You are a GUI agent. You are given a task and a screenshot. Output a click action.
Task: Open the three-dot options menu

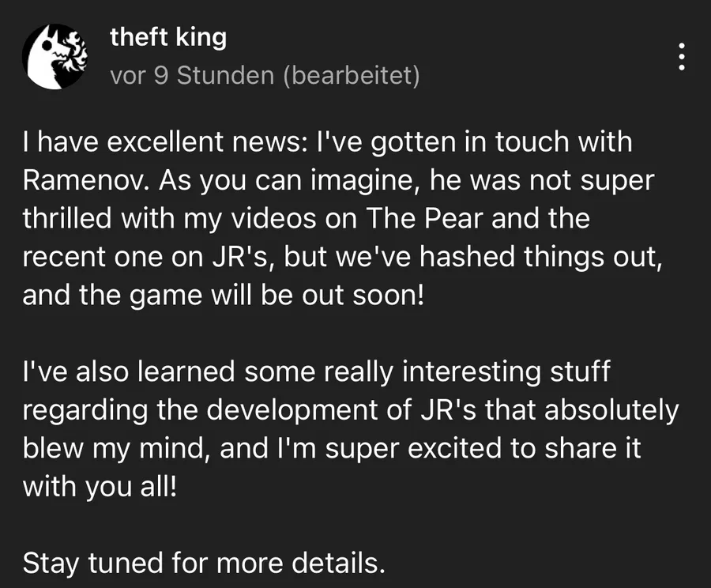[x=681, y=56]
